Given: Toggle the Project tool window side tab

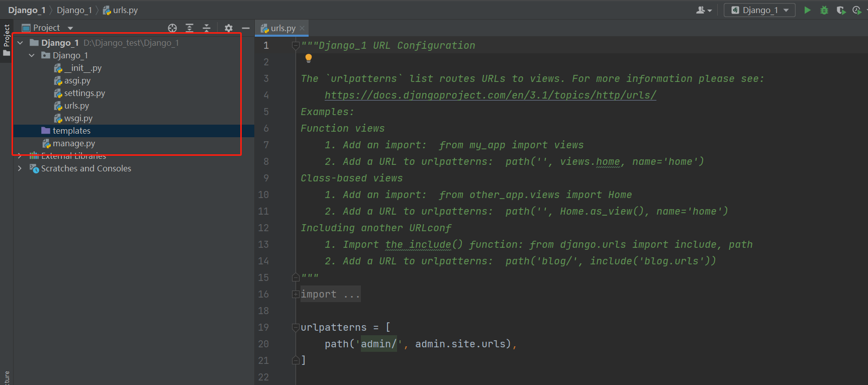Looking at the screenshot, I should pyautogui.click(x=7, y=40).
